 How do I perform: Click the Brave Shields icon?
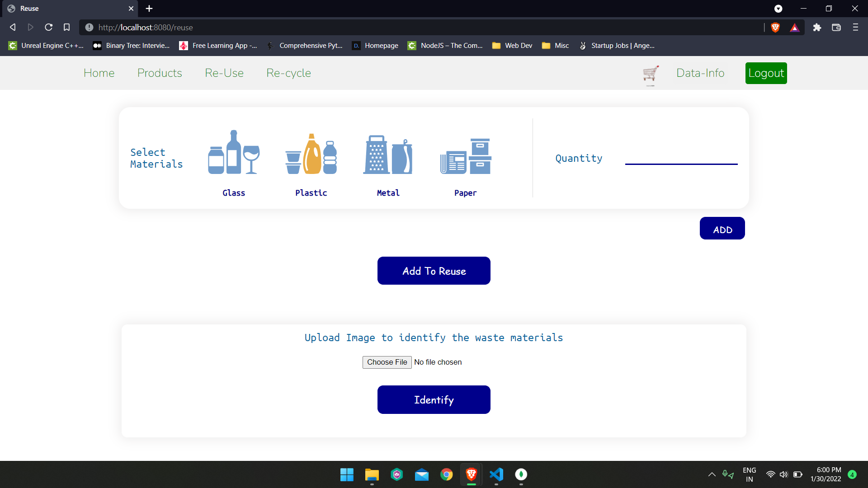click(x=775, y=28)
